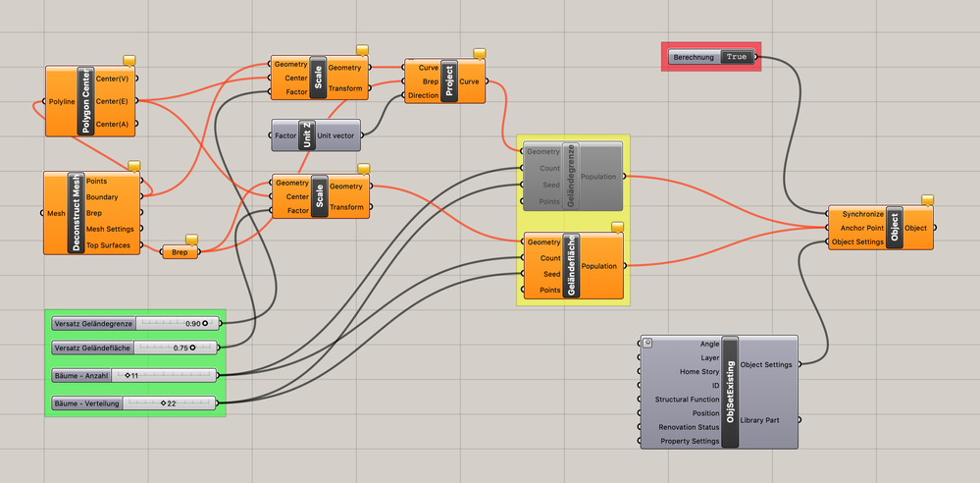Click the Object Settings input on Object
Screen dimensions: 980x483
pos(858,241)
